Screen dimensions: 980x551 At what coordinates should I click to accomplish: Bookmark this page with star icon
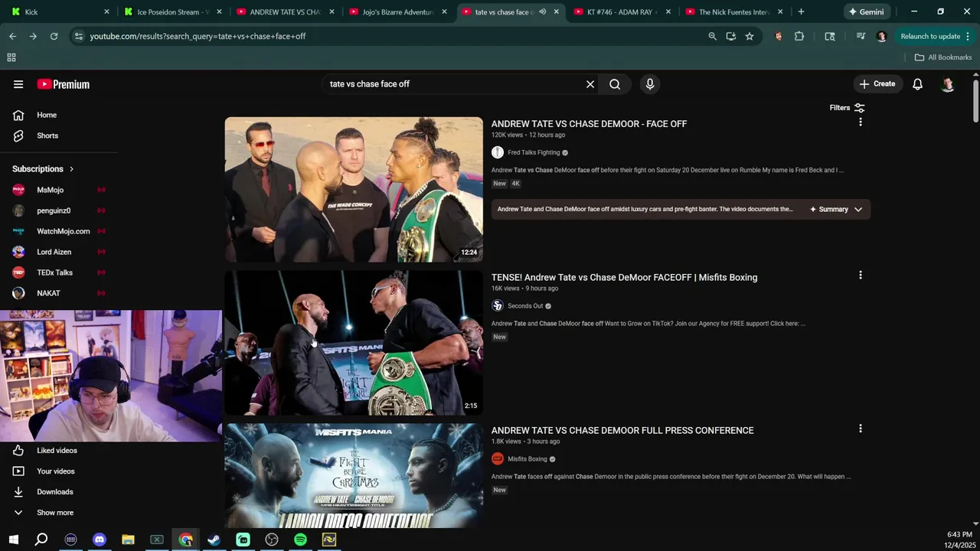coord(750,36)
